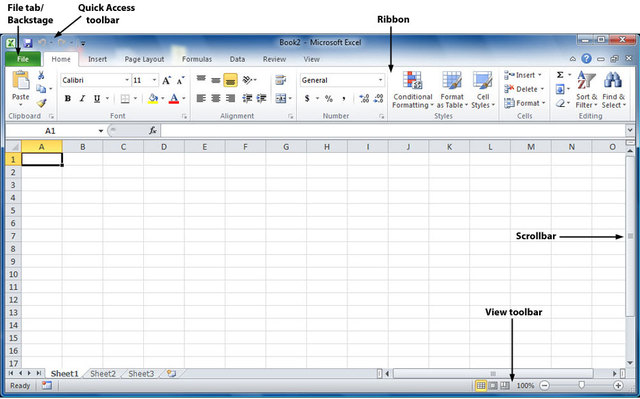Toggle Align Text Left

point(201,98)
